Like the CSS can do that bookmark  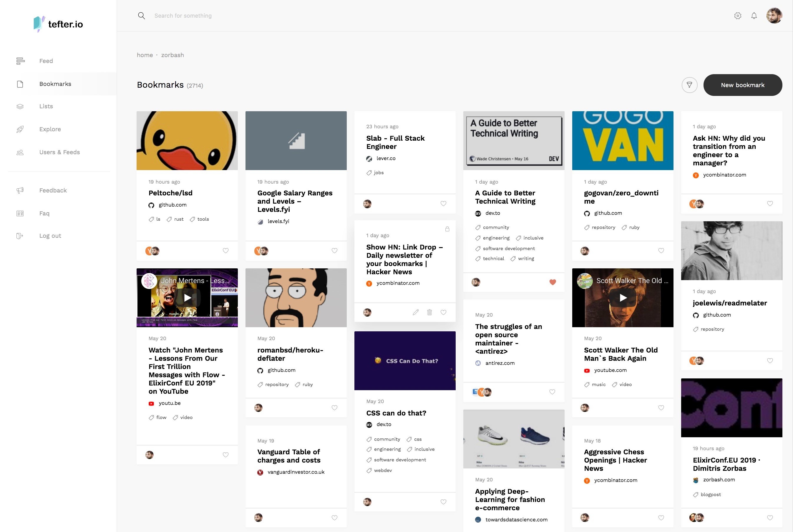[444, 502]
